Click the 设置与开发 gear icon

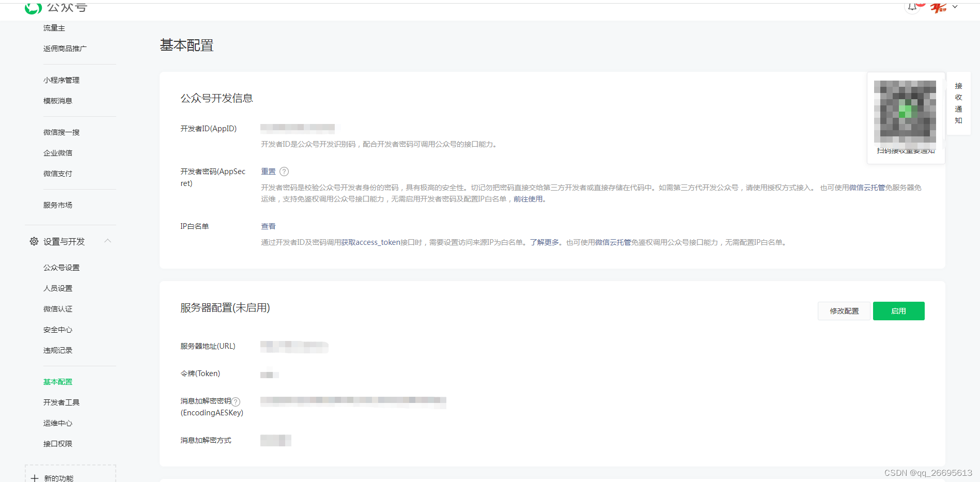tap(34, 241)
